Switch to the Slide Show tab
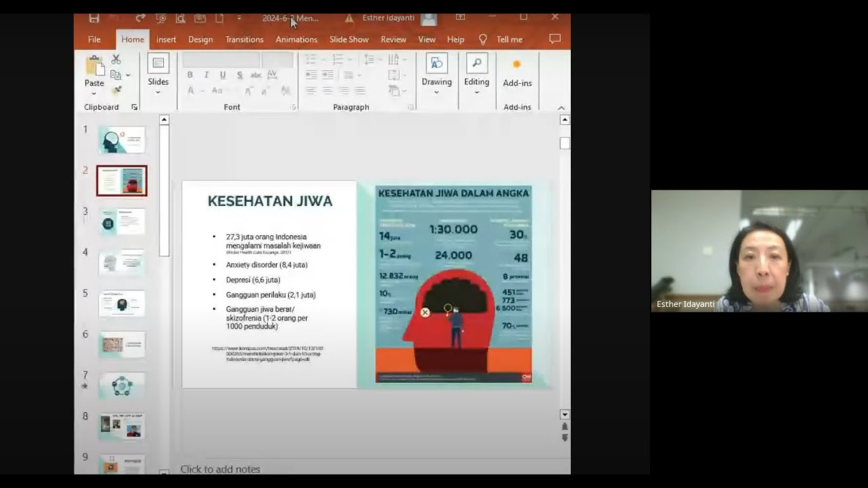Image resolution: width=868 pixels, height=488 pixels. [349, 39]
